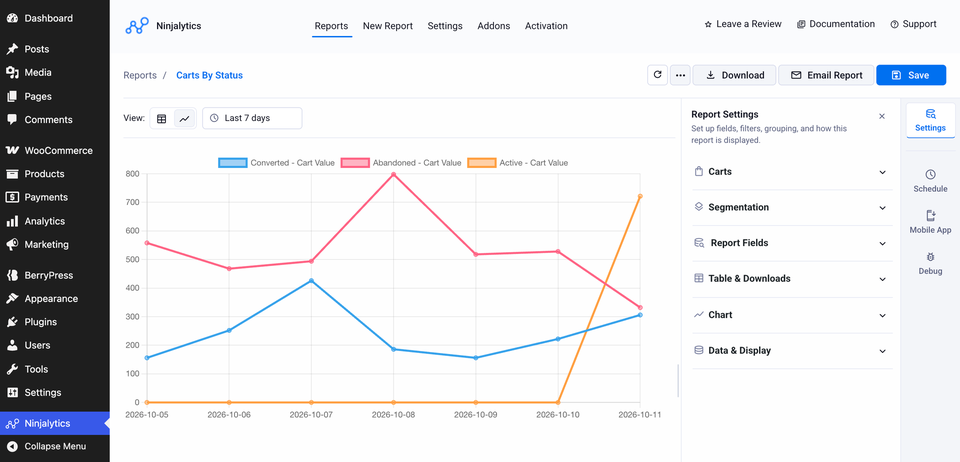The width and height of the screenshot is (960, 462).
Task: Expand the Data & Display section
Action: click(792, 351)
